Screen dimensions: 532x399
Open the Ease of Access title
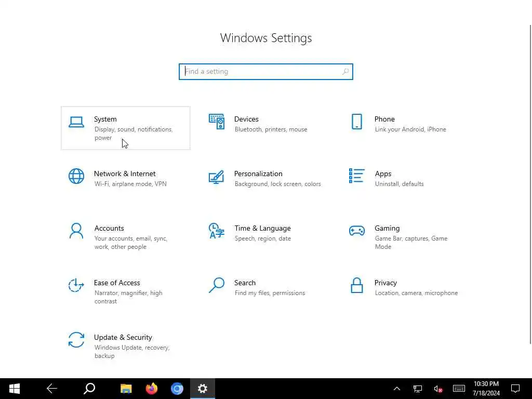coord(117,283)
